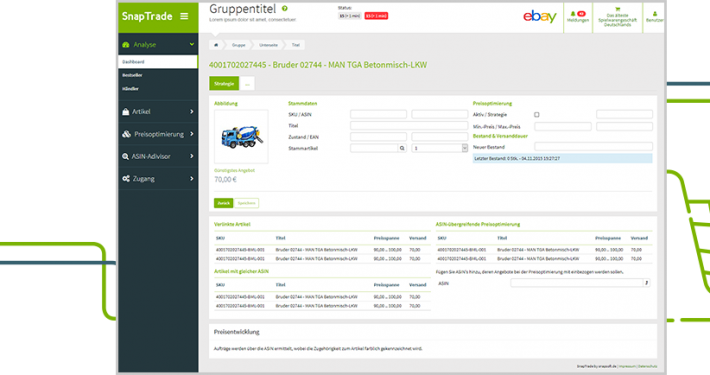Viewport: 710px width, 375px height.
Task: Select Bestseller in the sidebar
Action: pyautogui.click(x=132, y=75)
